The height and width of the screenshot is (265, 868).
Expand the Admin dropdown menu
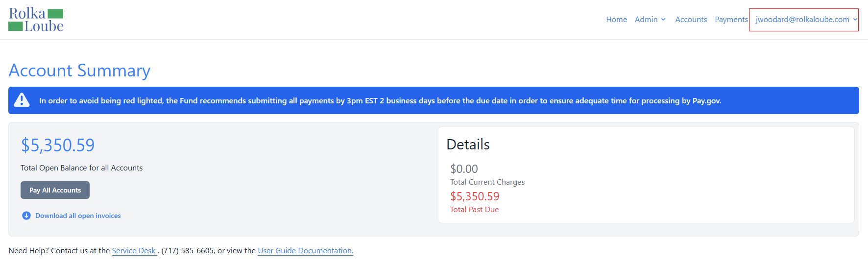pos(650,20)
